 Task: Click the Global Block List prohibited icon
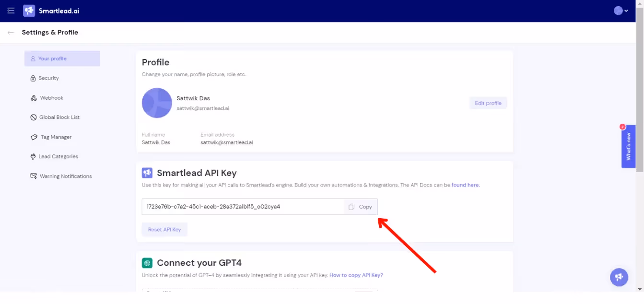(34, 117)
